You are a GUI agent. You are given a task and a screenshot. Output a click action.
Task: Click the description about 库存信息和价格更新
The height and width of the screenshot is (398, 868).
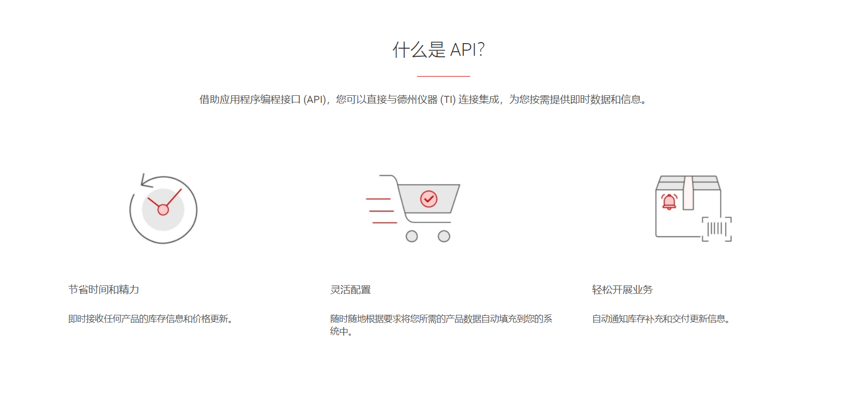tap(151, 319)
